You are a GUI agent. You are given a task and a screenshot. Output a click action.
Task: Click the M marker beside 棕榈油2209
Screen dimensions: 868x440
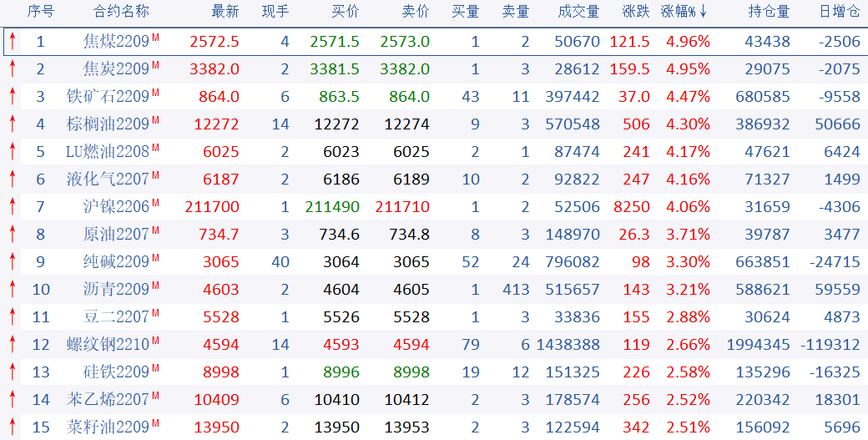tap(156, 119)
